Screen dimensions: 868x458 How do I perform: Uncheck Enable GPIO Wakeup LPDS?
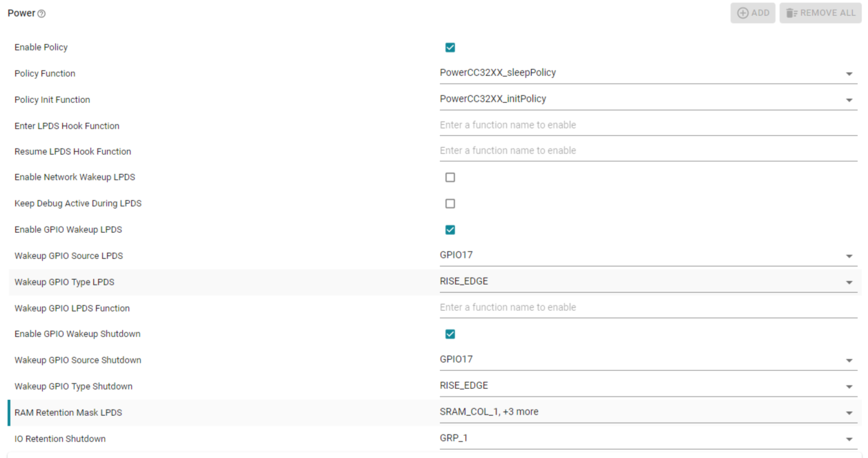point(450,230)
